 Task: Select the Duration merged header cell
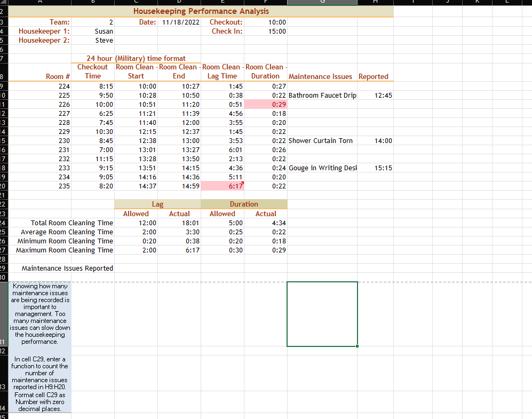pyautogui.click(x=244, y=204)
